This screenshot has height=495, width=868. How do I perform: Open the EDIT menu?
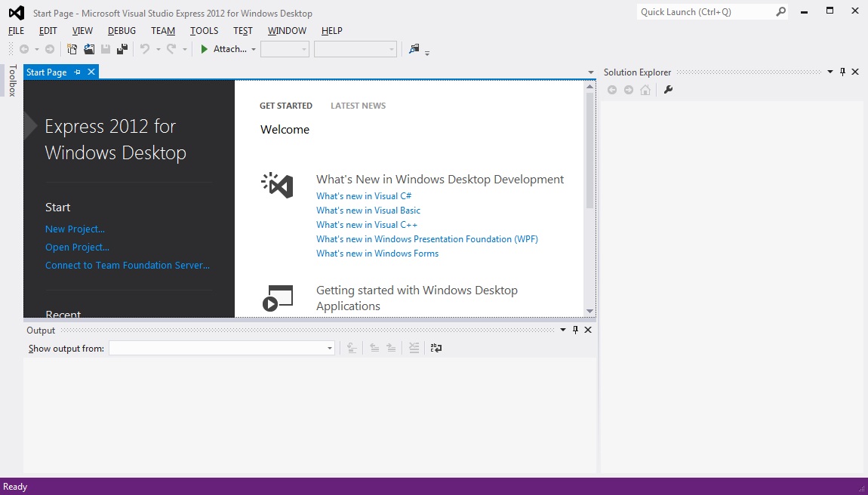click(x=48, y=31)
